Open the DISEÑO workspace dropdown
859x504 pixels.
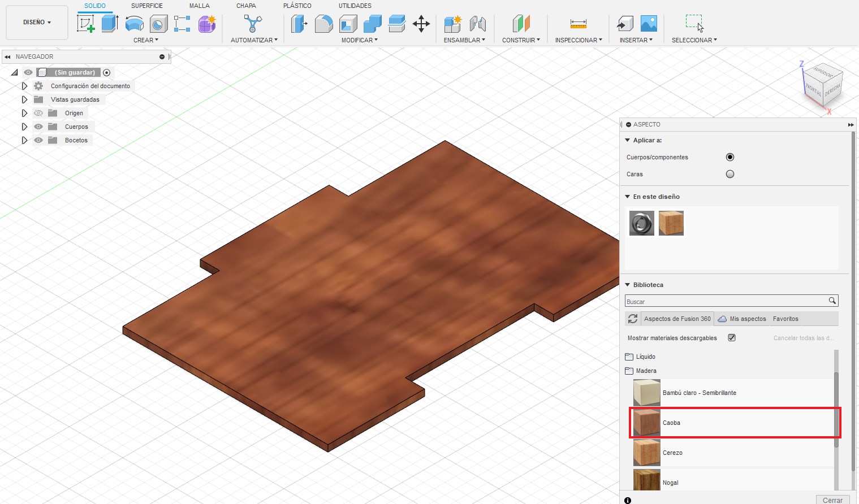pos(37,23)
